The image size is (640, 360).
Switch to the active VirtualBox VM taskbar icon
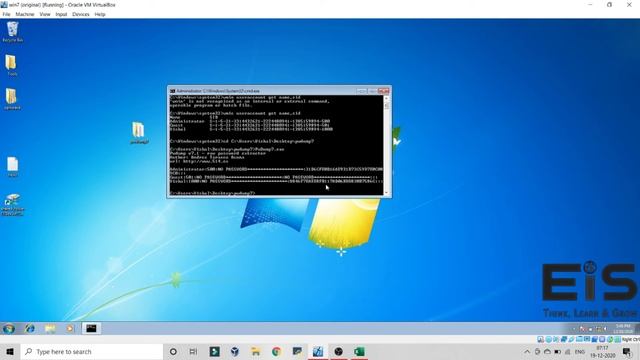coord(318,351)
